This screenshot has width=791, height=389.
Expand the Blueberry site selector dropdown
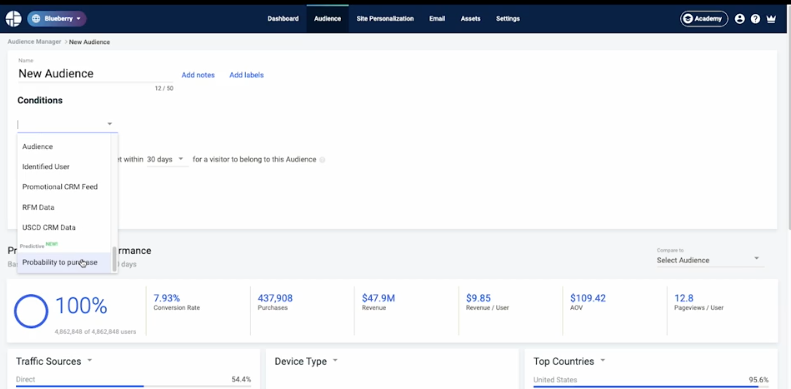click(56, 19)
